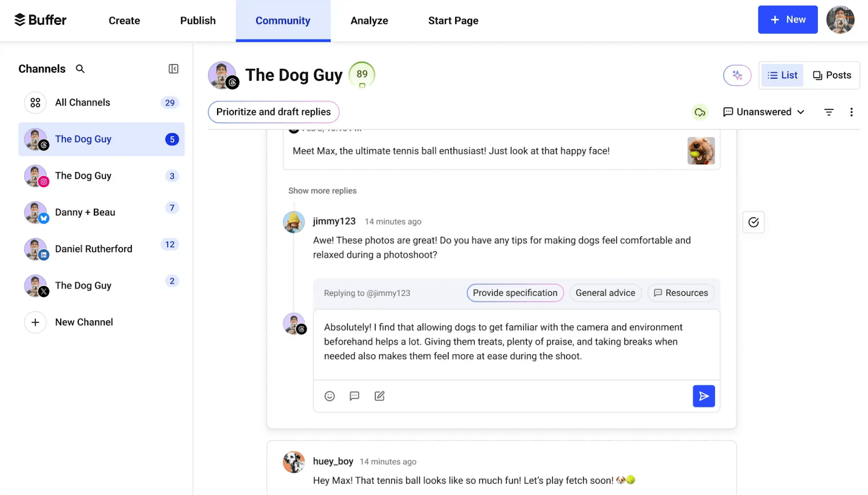Open the filter icon beside Unanswered
This screenshot has height=495, width=868.
[x=828, y=112]
